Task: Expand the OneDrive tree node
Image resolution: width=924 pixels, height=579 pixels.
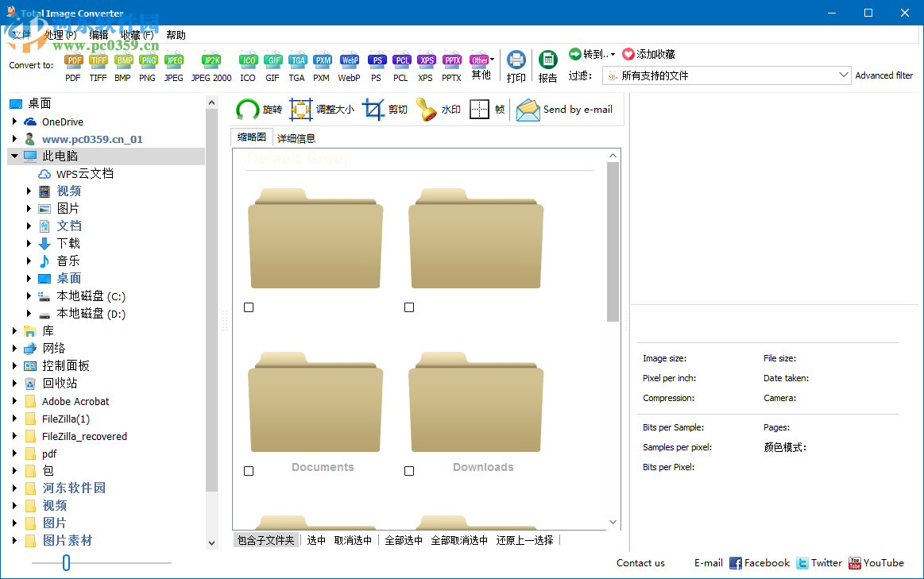Action: [14, 122]
